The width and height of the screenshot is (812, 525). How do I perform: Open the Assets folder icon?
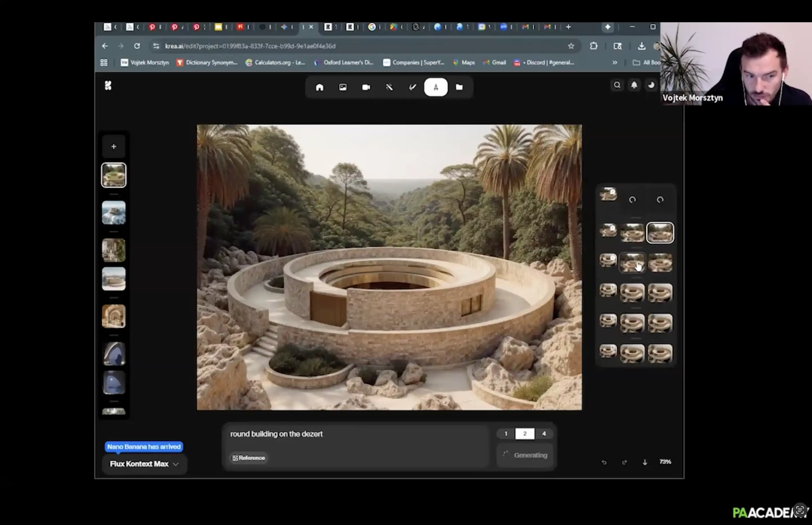click(x=459, y=87)
